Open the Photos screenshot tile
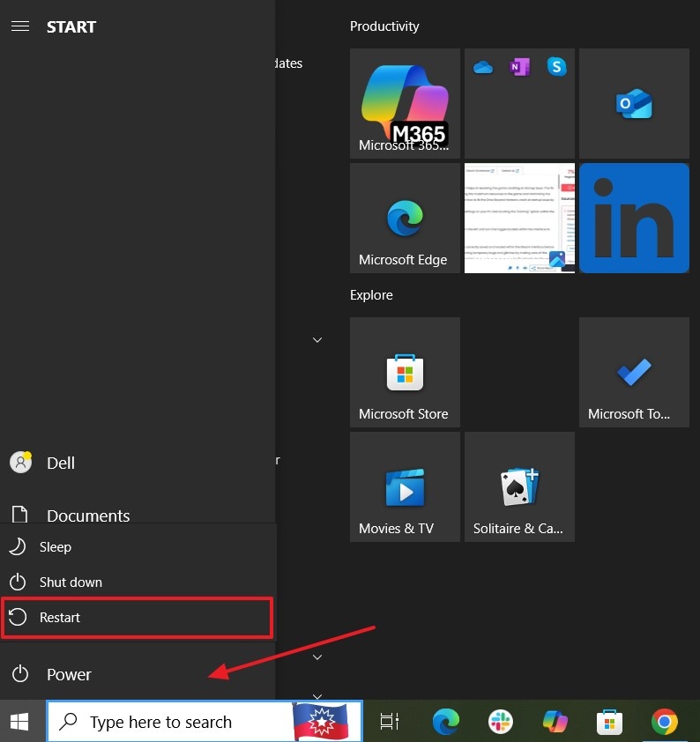The height and width of the screenshot is (742, 700). tap(519, 219)
